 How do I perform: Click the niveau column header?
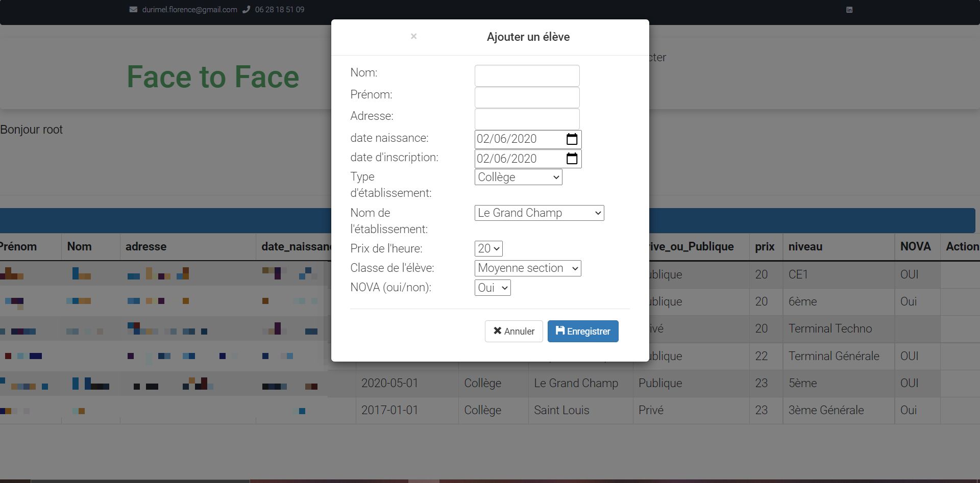click(x=805, y=247)
